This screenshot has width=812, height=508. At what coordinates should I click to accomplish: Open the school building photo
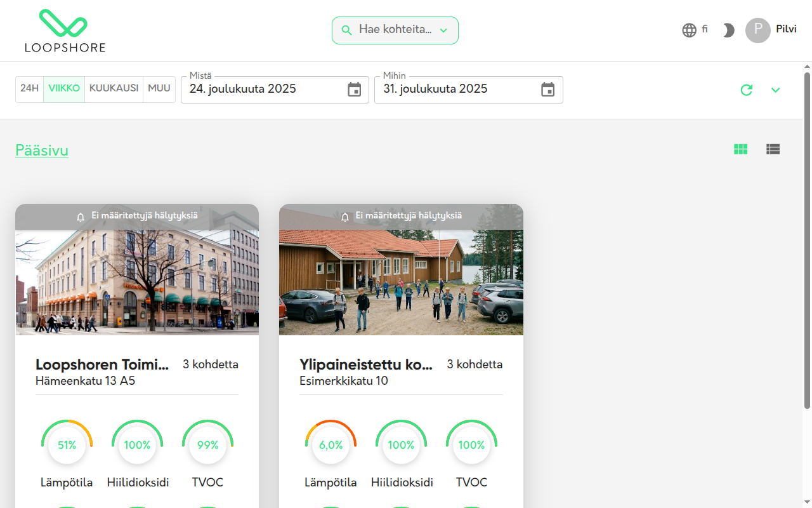401,270
